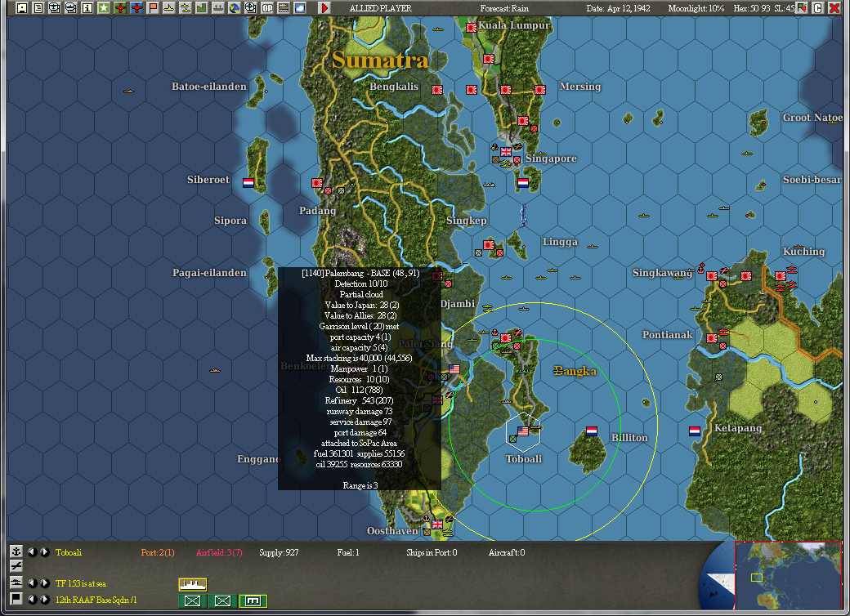
Task: Go to previous base using Toboali left arrow
Action: (x=33, y=552)
